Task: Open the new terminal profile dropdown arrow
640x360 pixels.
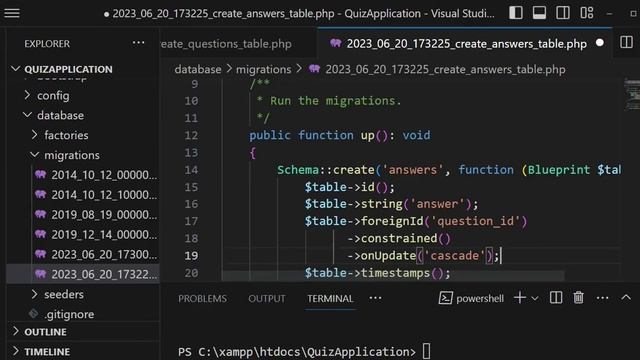Action: pyautogui.click(x=535, y=298)
